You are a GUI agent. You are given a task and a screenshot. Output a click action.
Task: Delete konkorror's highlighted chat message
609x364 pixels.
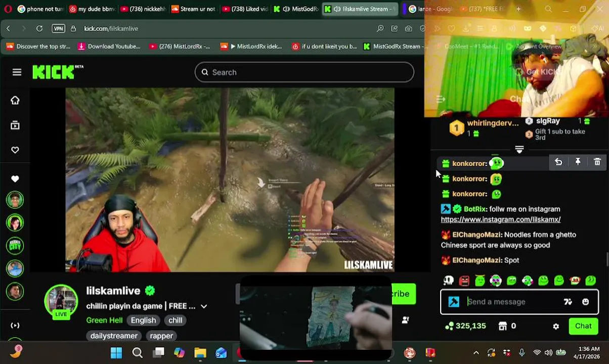click(x=597, y=162)
